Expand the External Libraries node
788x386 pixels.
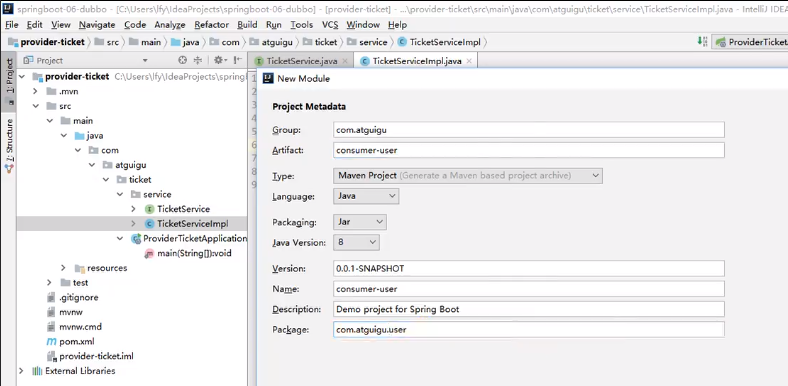(x=21, y=370)
